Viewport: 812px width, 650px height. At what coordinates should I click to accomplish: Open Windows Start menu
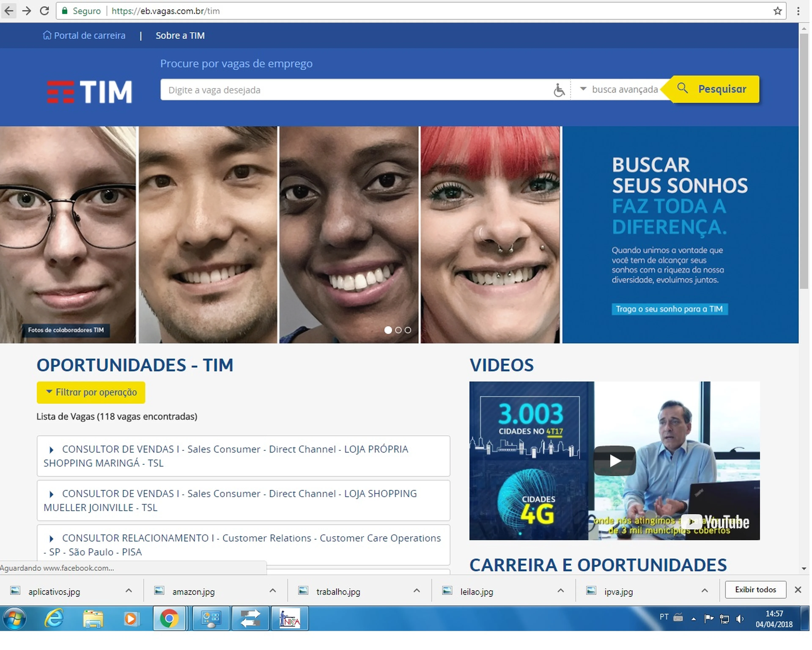15,619
